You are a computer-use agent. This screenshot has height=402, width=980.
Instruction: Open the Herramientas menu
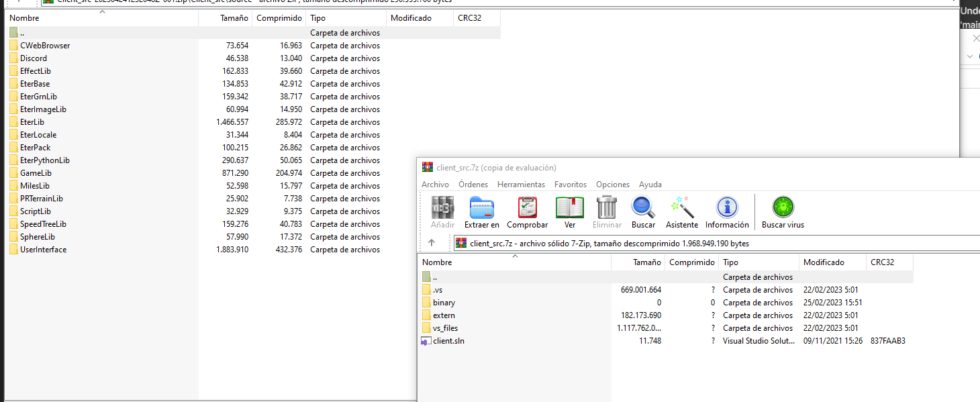click(x=521, y=185)
